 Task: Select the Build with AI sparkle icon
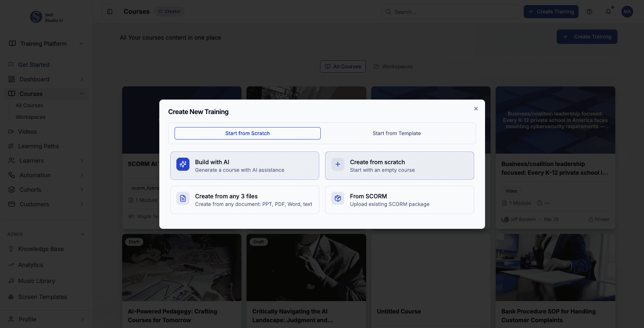183,164
